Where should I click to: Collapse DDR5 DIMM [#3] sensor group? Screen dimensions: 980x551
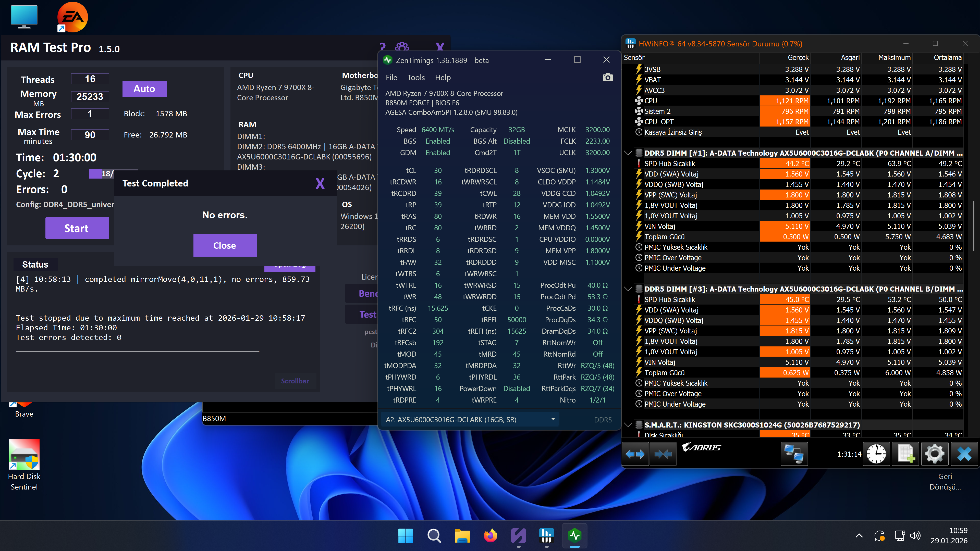tap(628, 289)
